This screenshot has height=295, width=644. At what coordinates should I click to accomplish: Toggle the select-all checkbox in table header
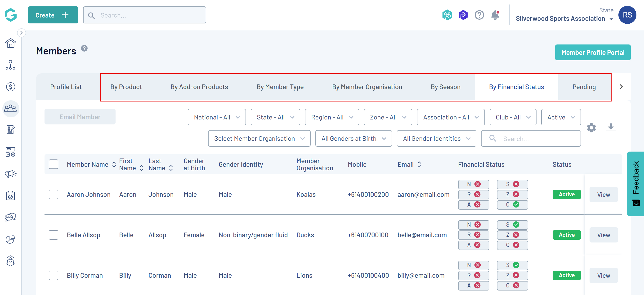[x=54, y=164]
